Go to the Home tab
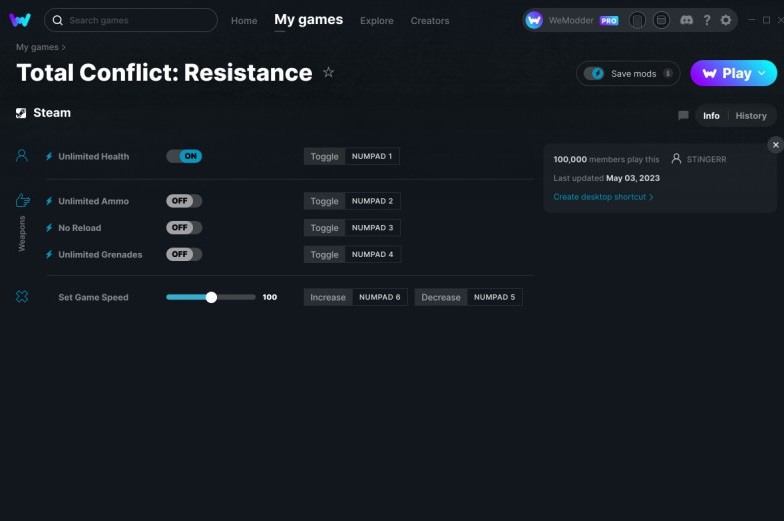The height and width of the screenshot is (521, 784). (244, 20)
